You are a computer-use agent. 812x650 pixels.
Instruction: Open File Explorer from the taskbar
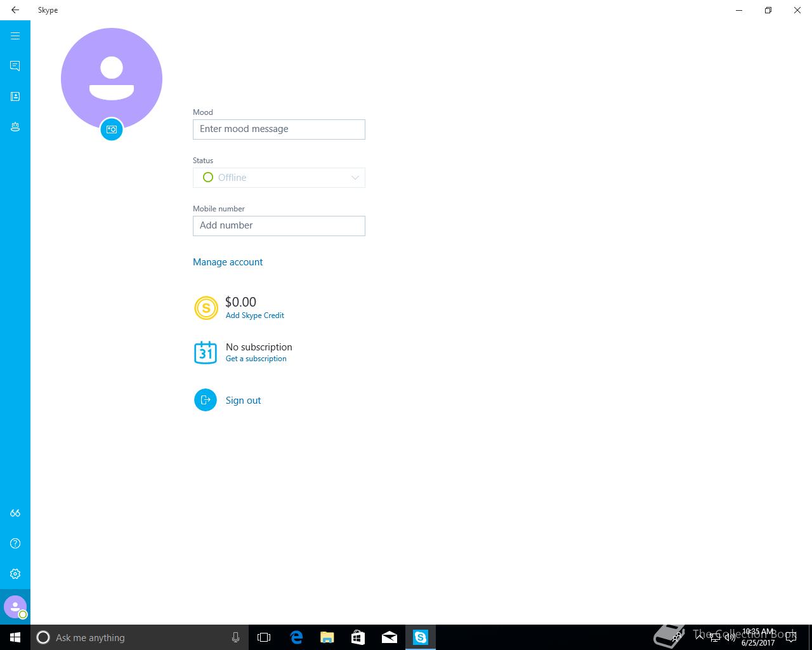pyautogui.click(x=327, y=637)
